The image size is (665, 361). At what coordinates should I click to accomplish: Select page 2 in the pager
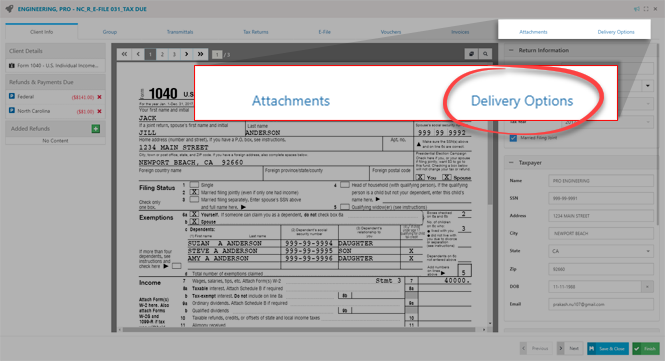point(162,54)
